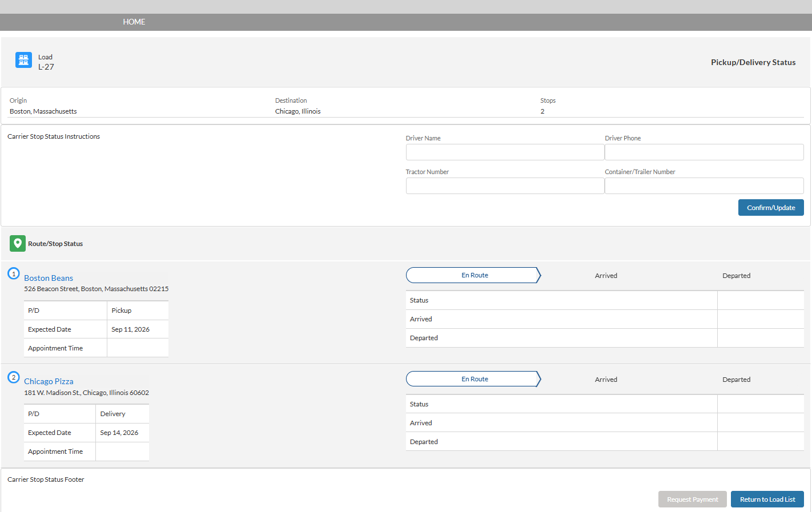Click the Pickup/Delivery Status heading
The image size is (812, 512).
[x=753, y=62]
